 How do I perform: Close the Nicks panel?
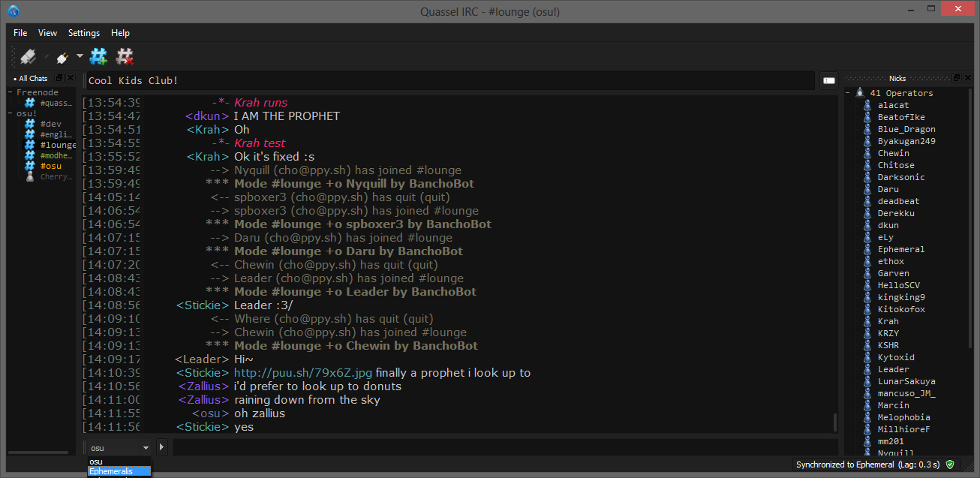pyautogui.click(x=967, y=78)
